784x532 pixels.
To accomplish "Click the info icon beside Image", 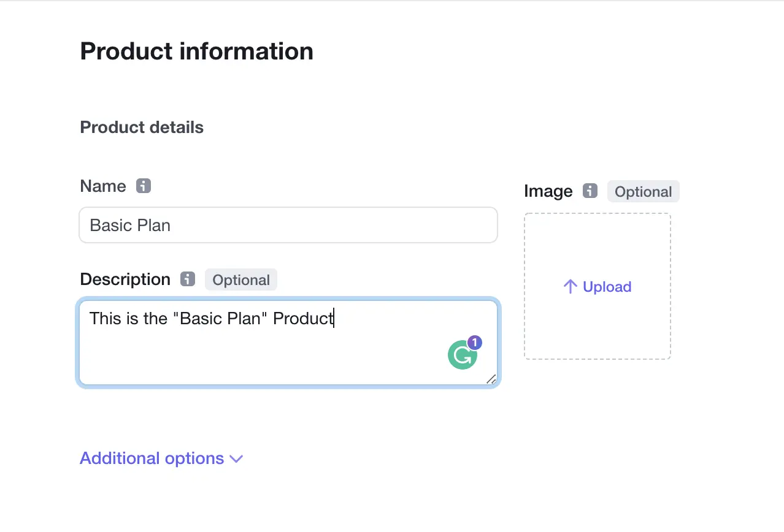I will pyautogui.click(x=590, y=191).
